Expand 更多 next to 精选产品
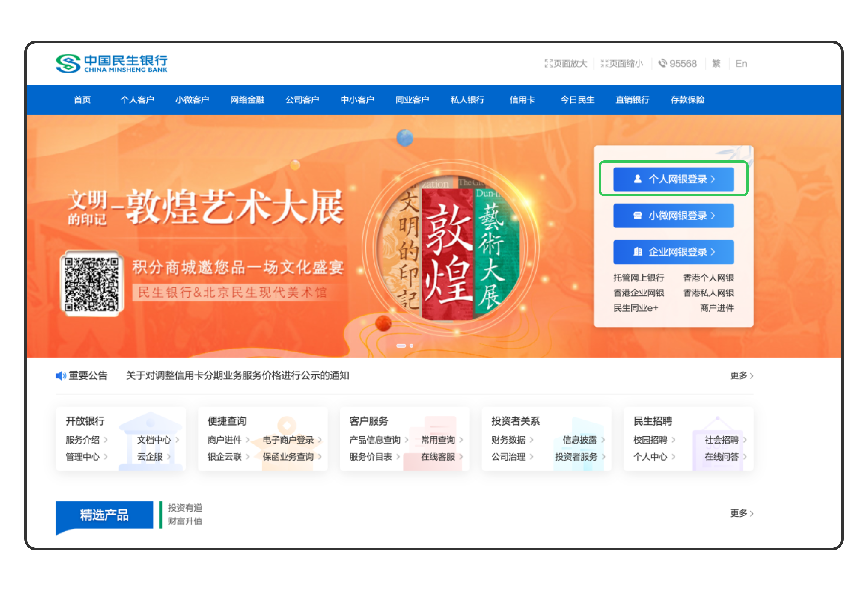868x591 pixels. pyautogui.click(x=741, y=513)
